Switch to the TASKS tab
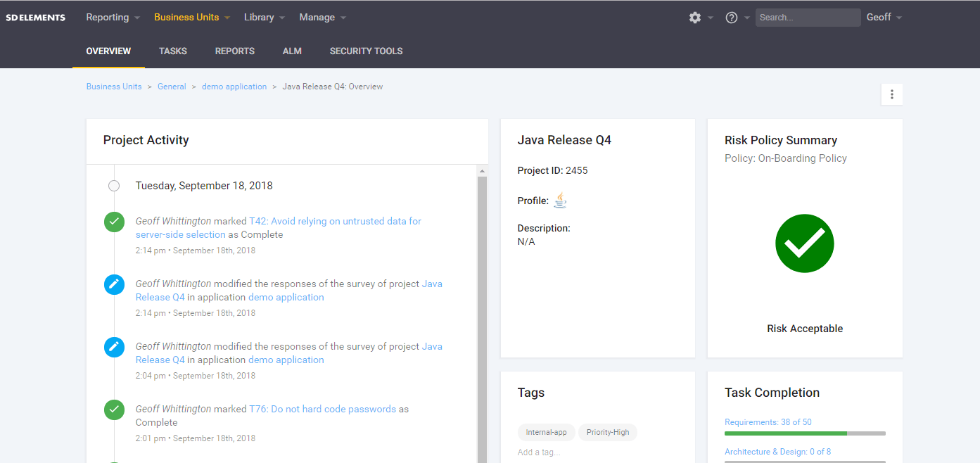980x463 pixels. [172, 51]
